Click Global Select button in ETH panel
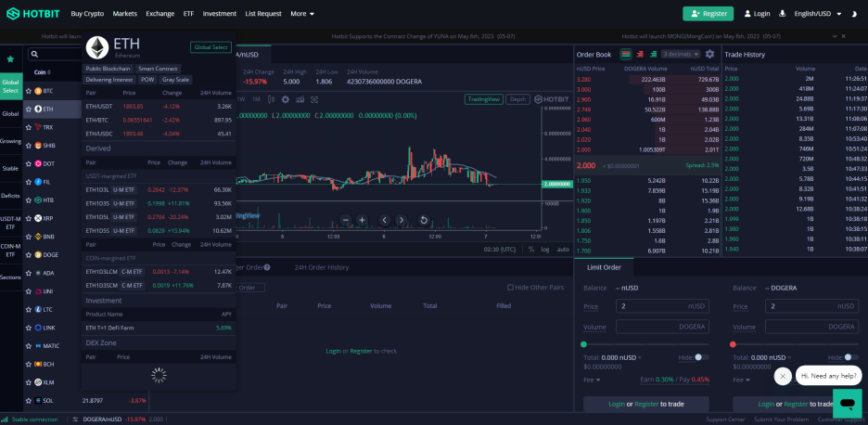 pyautogui.click(x=211, y=47)
